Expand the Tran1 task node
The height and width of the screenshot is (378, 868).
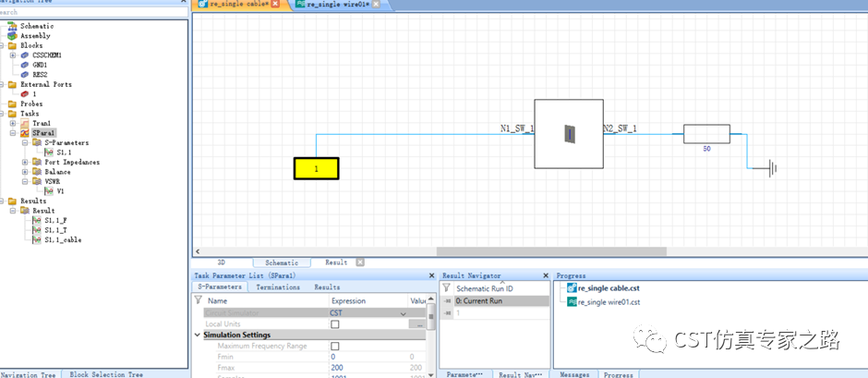(x=13, y=123)
